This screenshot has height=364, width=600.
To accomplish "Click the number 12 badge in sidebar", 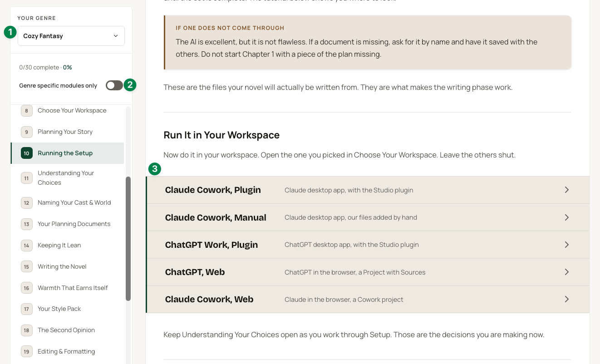I will [26, 203].
